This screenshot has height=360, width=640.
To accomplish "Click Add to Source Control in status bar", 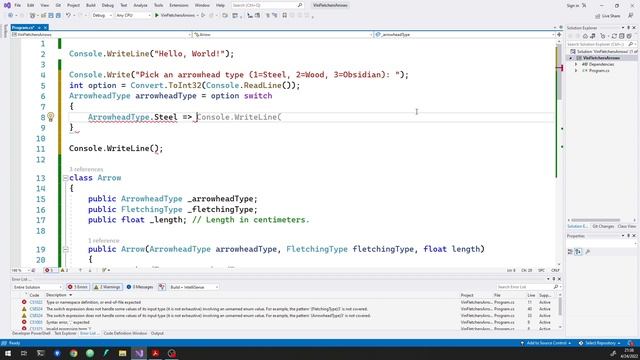I will pyautogui.click(x=546, y=343).
